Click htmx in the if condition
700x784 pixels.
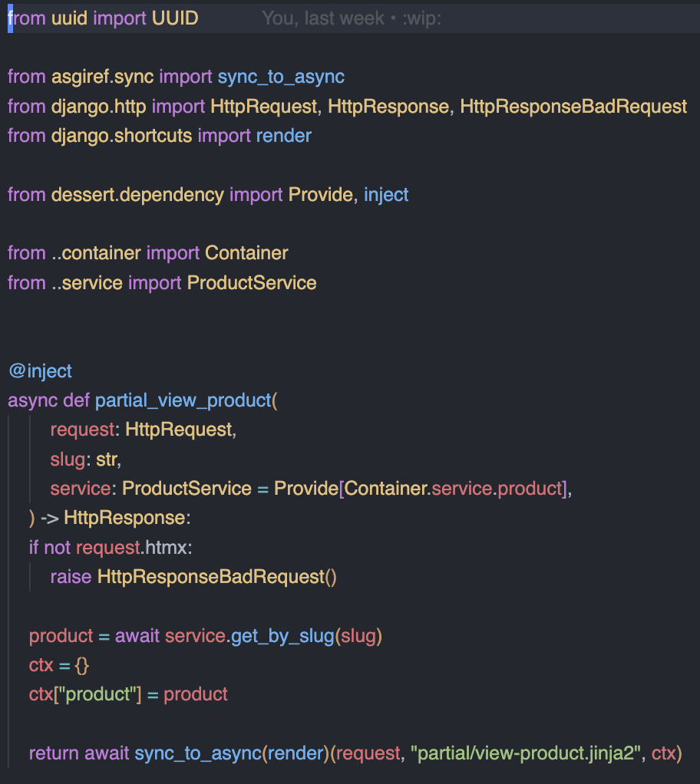(166, 548)
